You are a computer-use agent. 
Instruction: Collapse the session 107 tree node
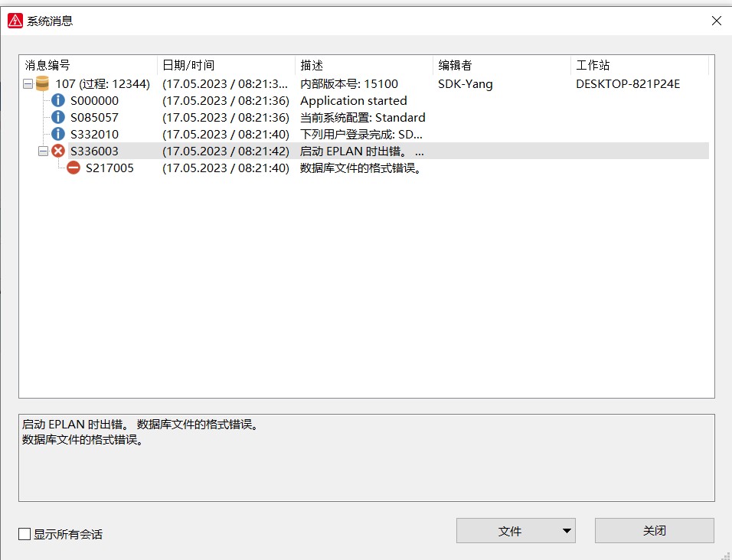coord(28,84)
